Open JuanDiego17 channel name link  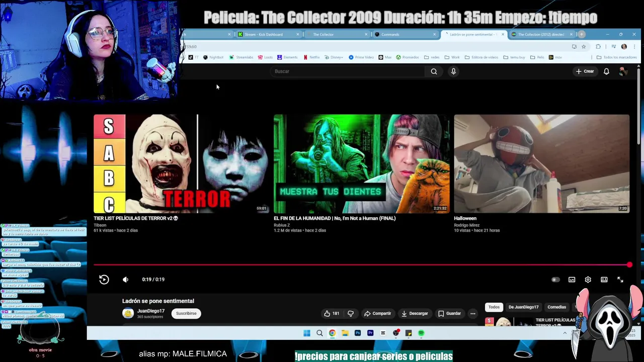[x=151, y=311]
